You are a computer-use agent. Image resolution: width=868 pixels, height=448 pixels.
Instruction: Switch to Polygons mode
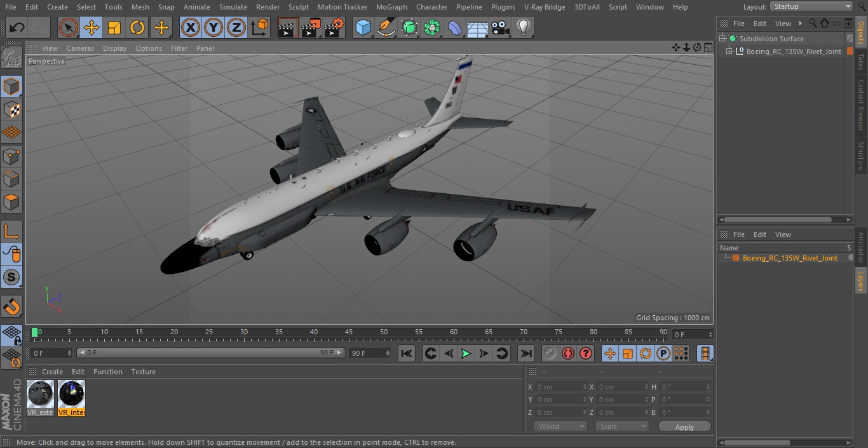[11, 202]
